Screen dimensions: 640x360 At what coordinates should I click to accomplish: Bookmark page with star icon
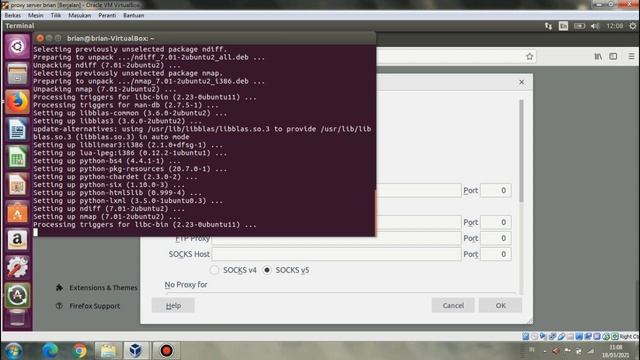[529, 57]
